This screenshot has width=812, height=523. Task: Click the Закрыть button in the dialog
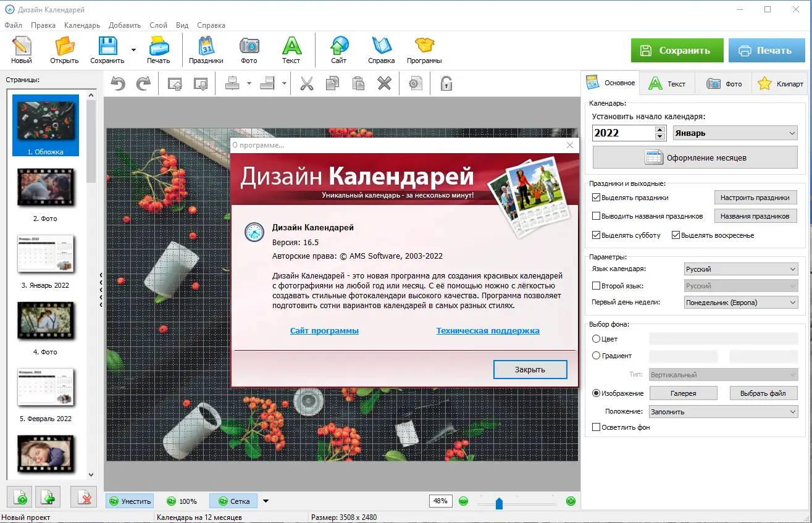[x=530, y=369]
